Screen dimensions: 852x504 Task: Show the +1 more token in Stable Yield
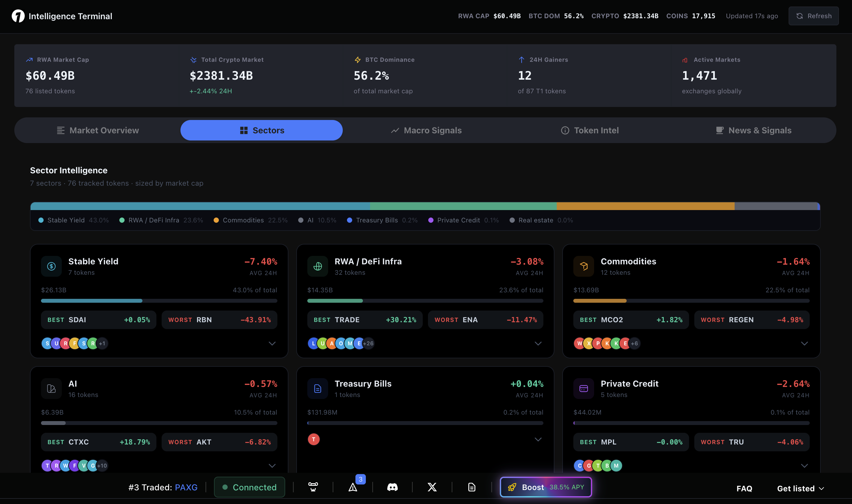click(102, 343)
